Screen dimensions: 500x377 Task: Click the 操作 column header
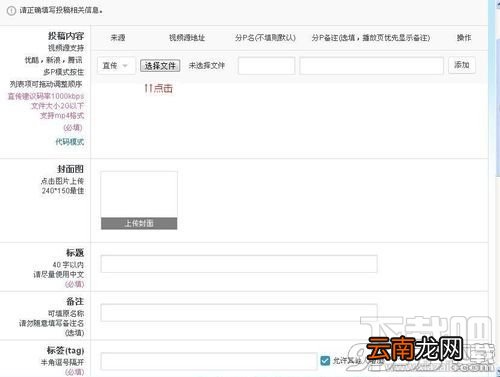pyautogui.click(x=464, y=38)
